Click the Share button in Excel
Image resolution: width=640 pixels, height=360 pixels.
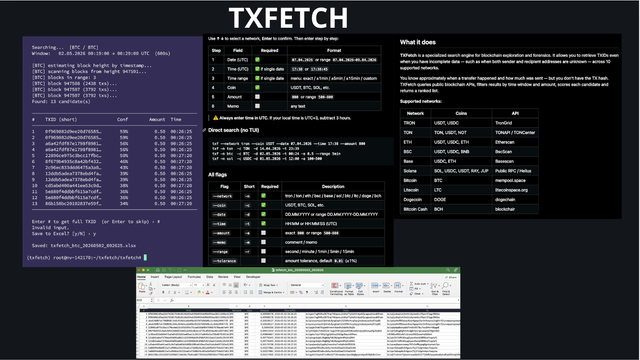point(451,278)
